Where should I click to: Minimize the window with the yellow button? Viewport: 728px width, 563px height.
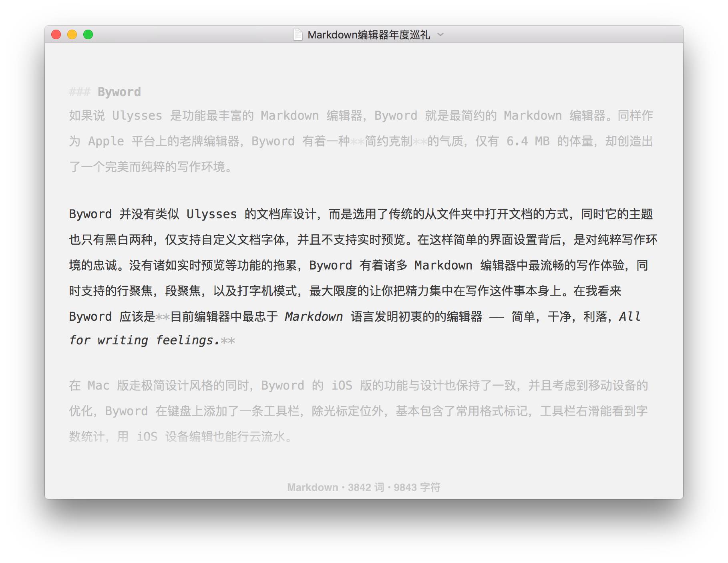click(x=72, y=34)
